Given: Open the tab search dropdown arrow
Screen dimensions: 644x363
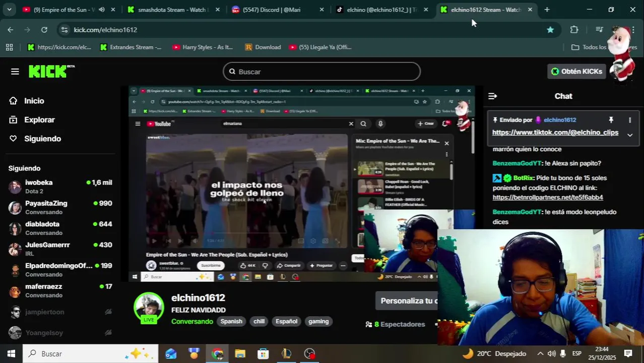Looking at the screenshot, I should pyautogui.click(x=9, y=10).
